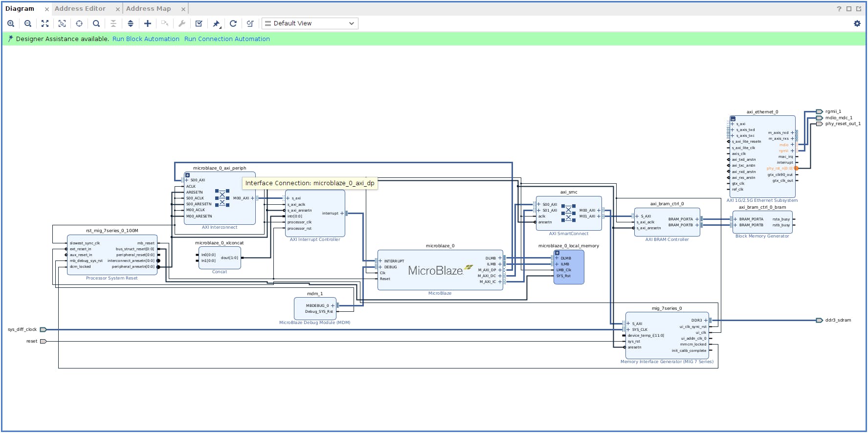Image resolution: width=868 pixels, height=433 pixels.
Task: Click the Expand All toolbar icon
Action: 131,23
